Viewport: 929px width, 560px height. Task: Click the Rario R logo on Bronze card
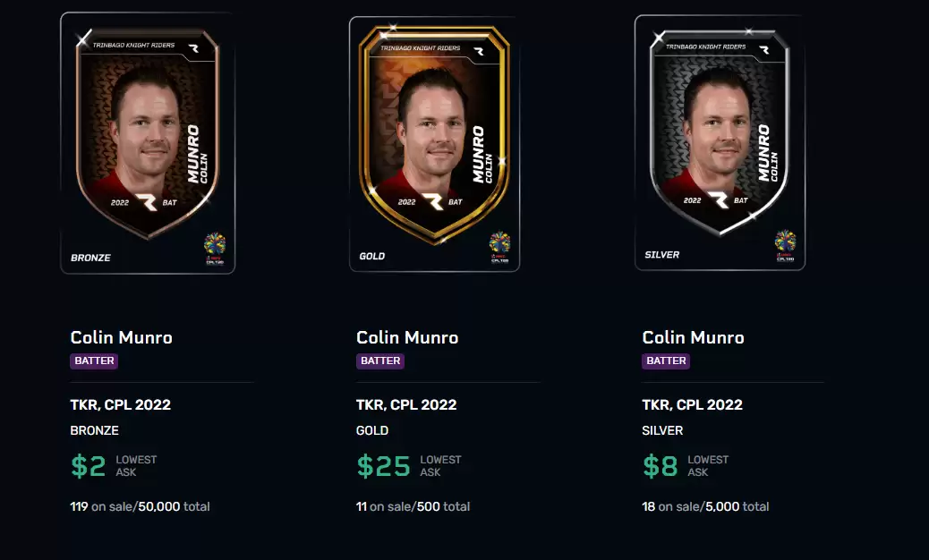tap(147, 202)
